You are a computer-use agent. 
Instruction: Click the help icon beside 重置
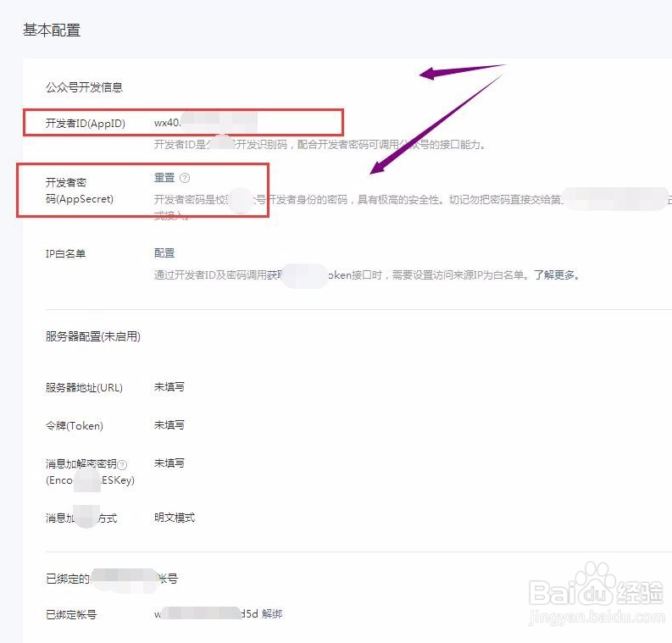185,179
